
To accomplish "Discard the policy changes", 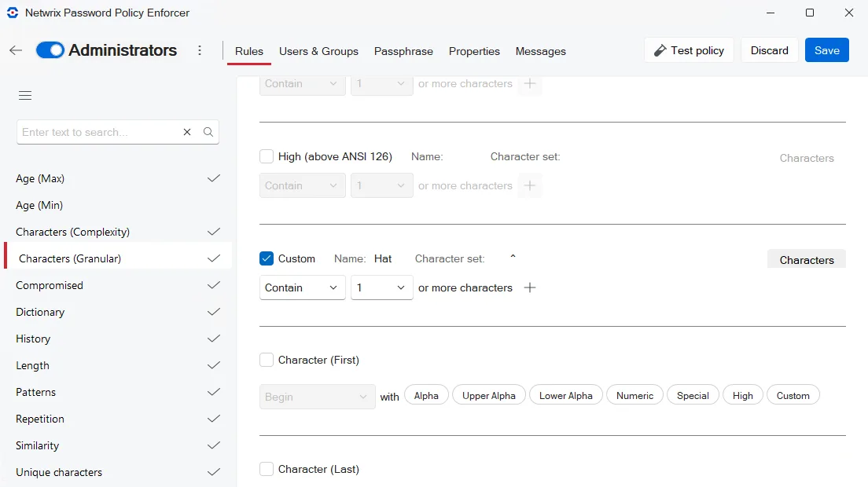I will coord(770,50).
